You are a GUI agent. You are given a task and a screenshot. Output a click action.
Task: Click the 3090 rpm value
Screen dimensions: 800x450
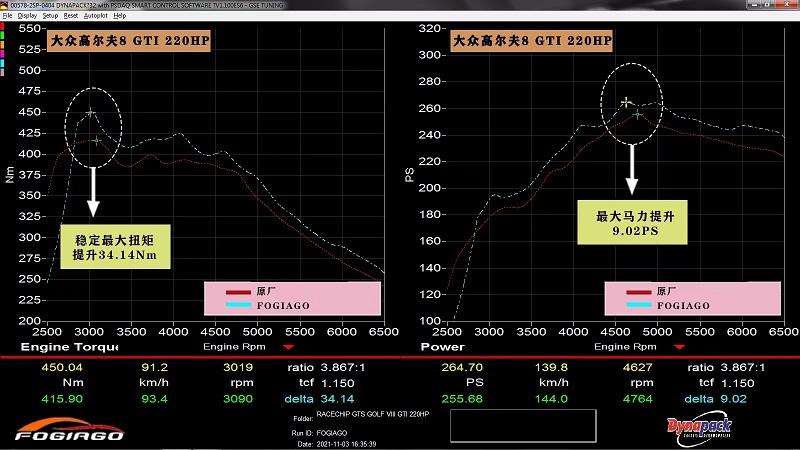[x=238, y=399]
